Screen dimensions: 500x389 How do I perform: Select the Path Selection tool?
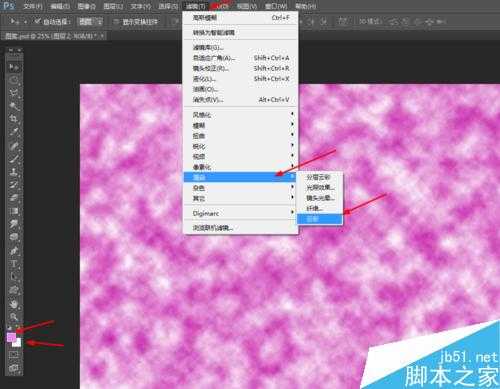tap(14, 277)
